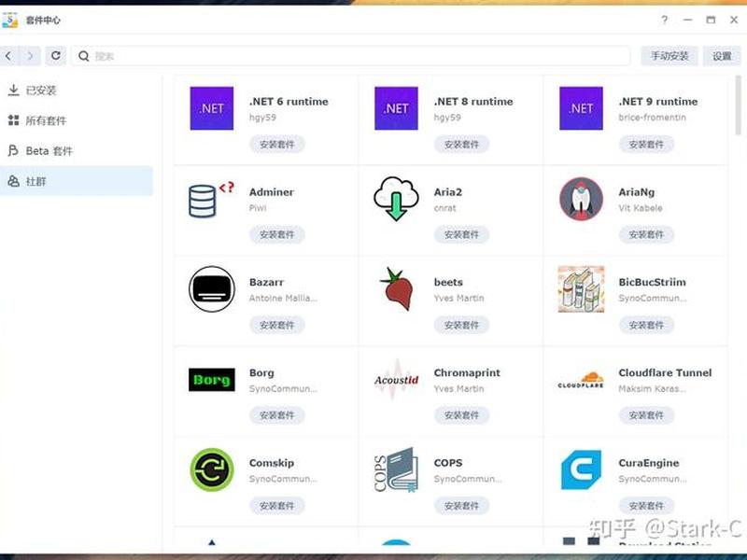Open the 设置 settings button

pyautogui.click(x=722, y=56)
